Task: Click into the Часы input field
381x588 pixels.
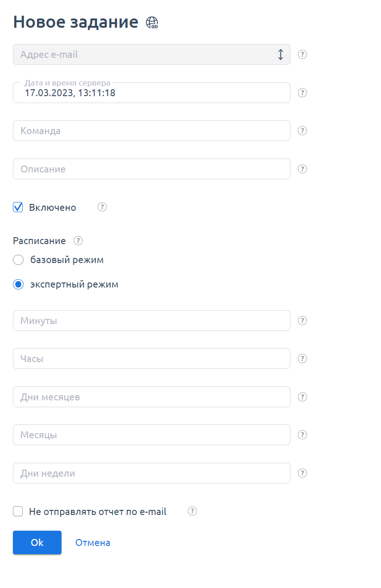Action: (151, 359)
